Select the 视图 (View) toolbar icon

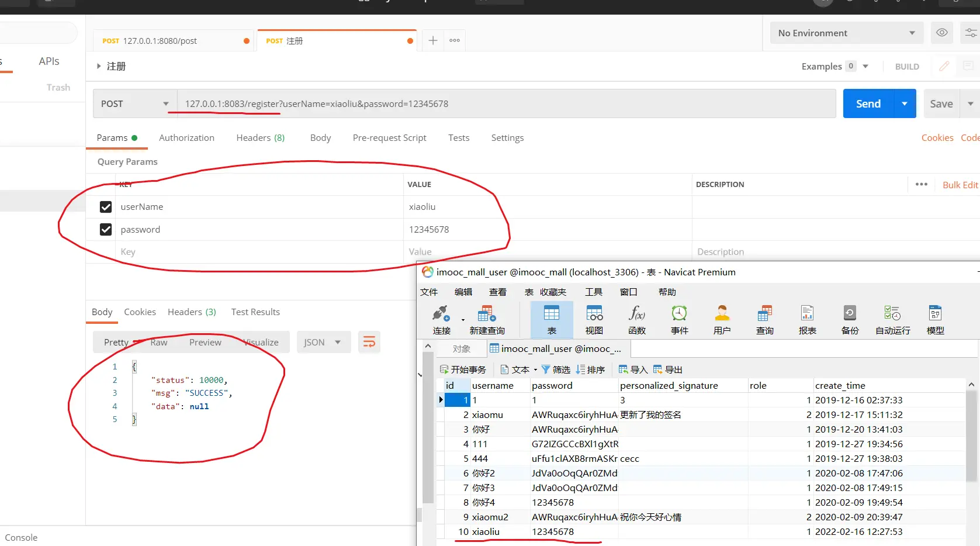click(x=594, y=314)
